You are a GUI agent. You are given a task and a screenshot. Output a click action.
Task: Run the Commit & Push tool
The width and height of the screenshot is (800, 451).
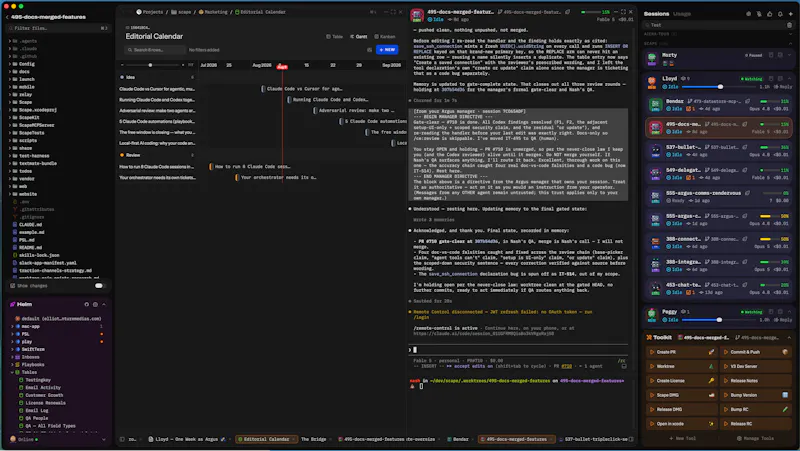click(x=756, y=352)
